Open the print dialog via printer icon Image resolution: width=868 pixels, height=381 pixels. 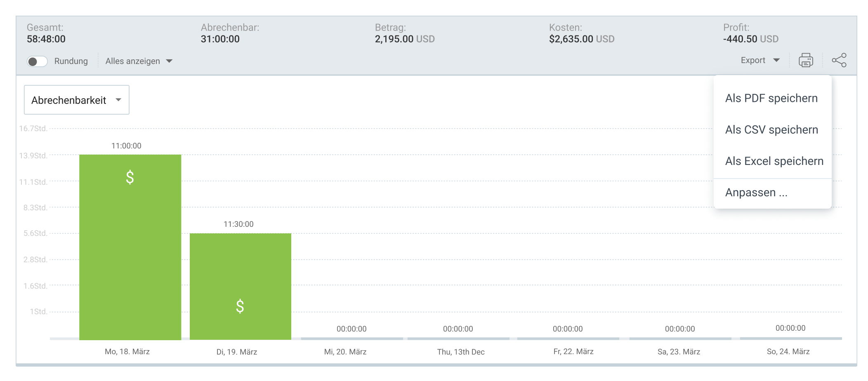pyautogui.click(x=805, y=60)
